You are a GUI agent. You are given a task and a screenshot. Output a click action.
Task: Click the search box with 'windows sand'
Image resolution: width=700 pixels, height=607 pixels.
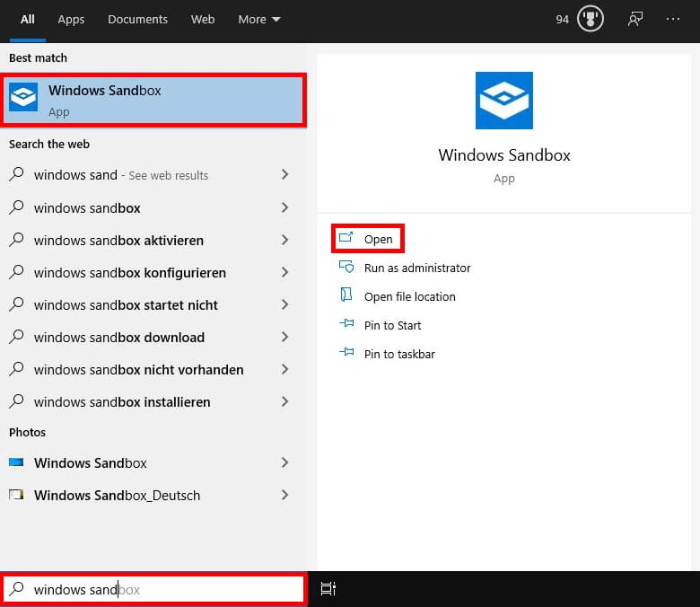[x=162, y=590]
